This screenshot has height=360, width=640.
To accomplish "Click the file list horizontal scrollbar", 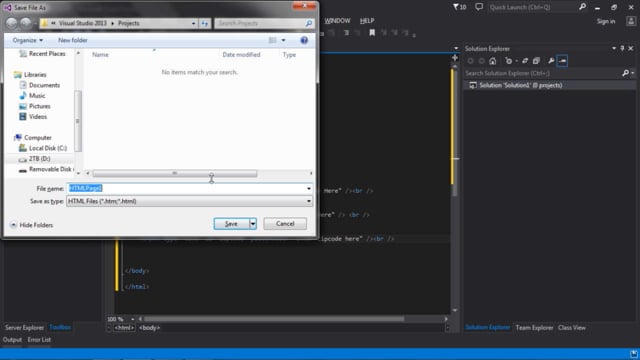I will point(175,173).
